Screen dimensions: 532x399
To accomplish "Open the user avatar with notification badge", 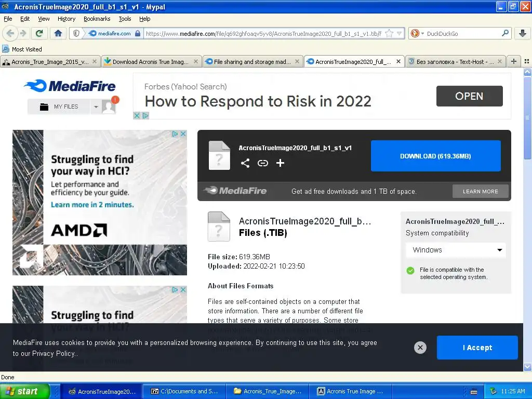I will tap(110, 106).
